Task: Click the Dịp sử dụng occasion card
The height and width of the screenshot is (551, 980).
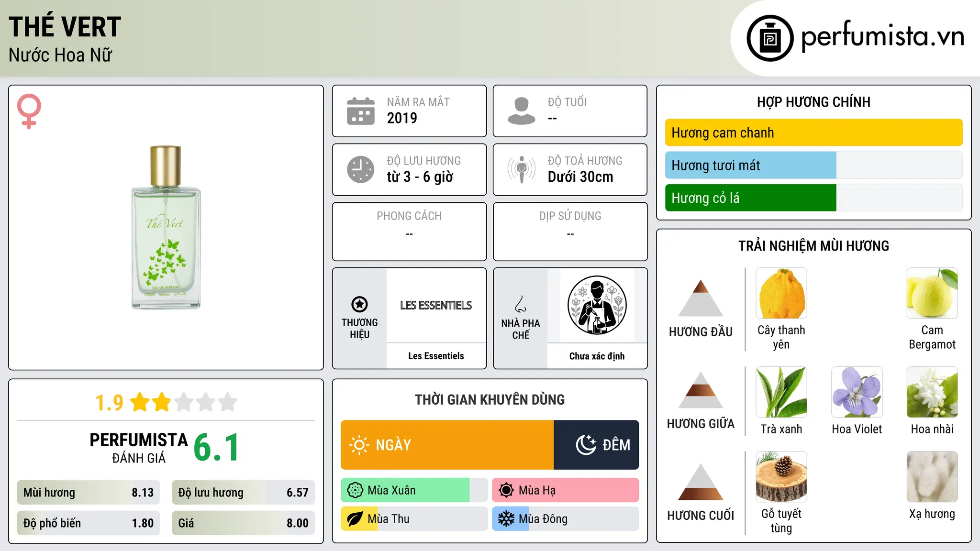Action: click(x=570, y=231)
